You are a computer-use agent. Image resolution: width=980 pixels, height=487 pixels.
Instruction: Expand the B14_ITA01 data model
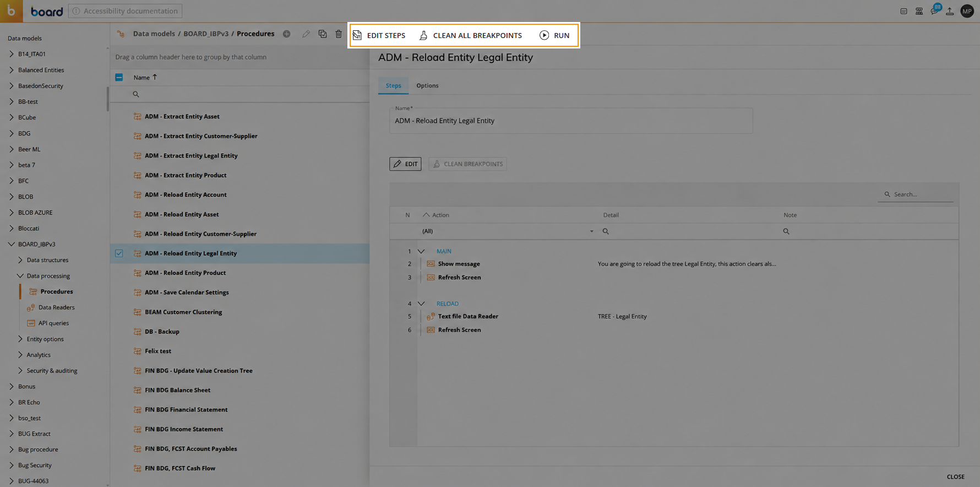(12, 54)
